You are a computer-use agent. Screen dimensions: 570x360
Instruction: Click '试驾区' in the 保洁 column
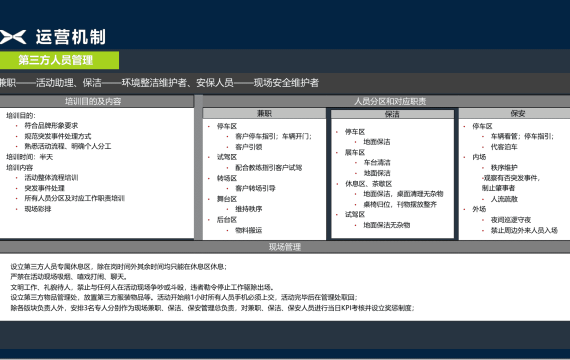pyautogui.click(x=355, y=215)
